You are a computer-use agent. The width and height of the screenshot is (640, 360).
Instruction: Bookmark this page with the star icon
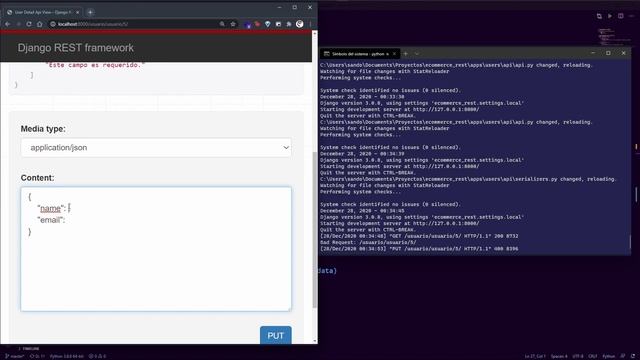coord(233,24)
